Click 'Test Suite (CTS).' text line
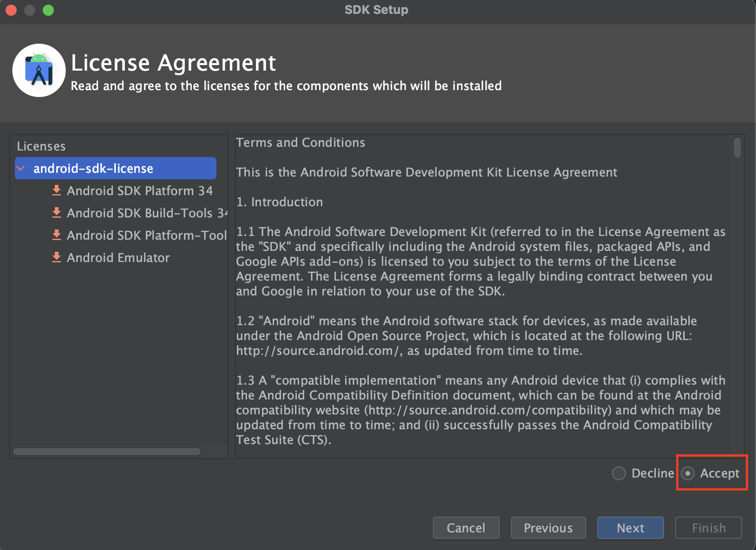The width and height of the screenshot is (756, 550). (284, 440)
